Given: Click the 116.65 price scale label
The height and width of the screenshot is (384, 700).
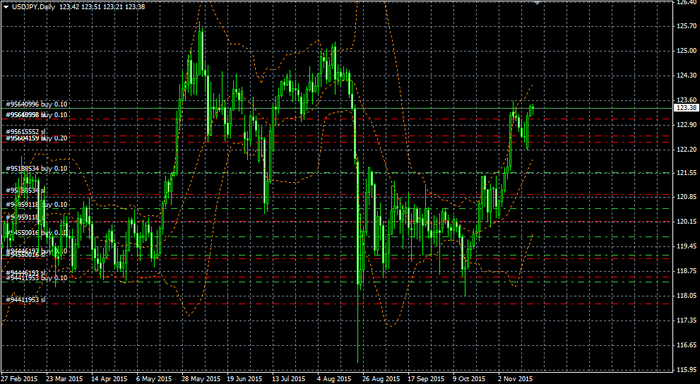Looking at the screenshot, I should [x=687, y=345].
